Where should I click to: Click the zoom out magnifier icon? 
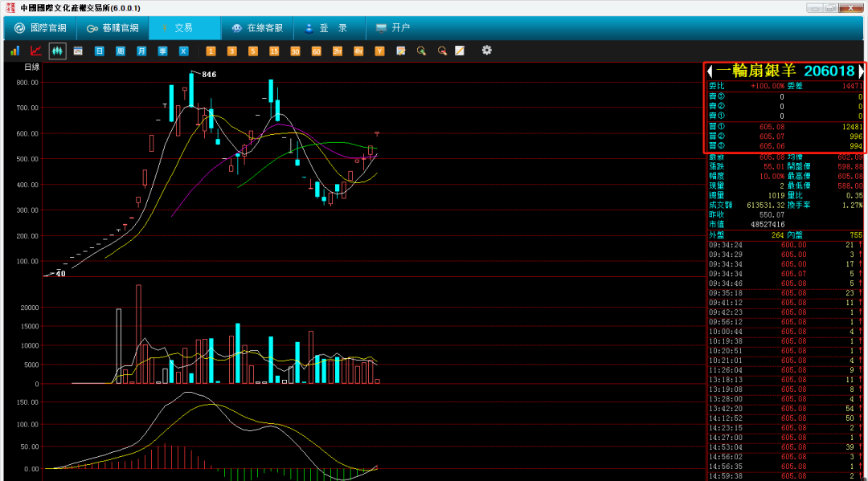pyautogui.click(x=442, y=51)
